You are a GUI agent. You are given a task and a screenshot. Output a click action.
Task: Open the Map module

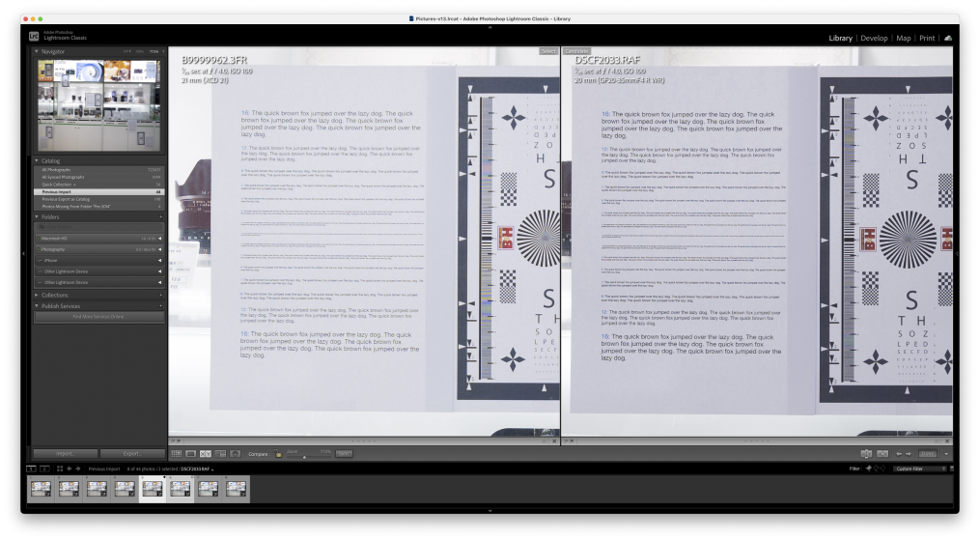[904, 38]
